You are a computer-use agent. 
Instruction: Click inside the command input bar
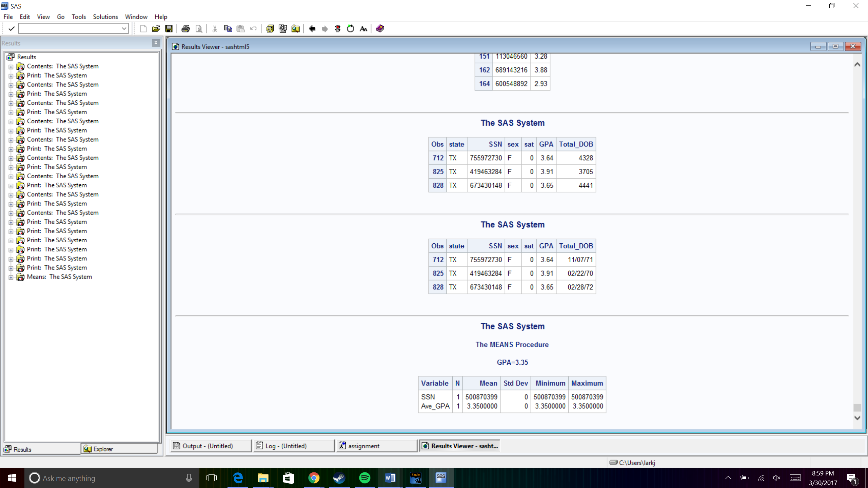(x=68, y=28)
